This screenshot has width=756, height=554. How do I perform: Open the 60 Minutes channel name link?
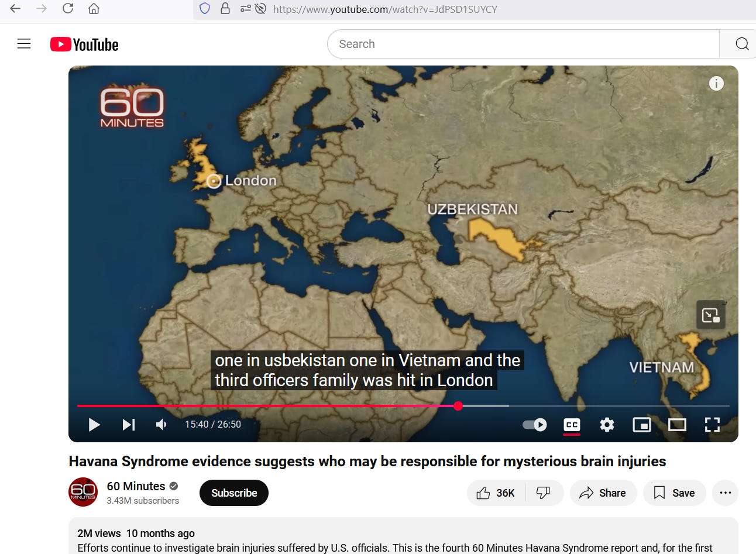[x=136, y=486]
